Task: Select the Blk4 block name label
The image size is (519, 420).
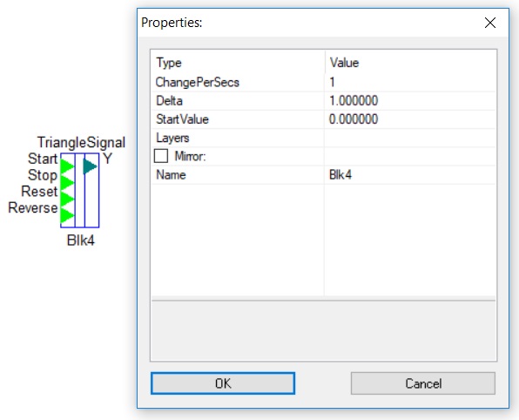Action: click(x=81, y=240)
